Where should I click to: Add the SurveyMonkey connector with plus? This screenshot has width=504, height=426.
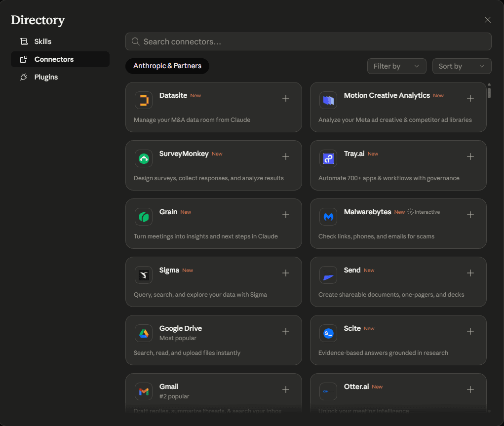click(286, 156)
